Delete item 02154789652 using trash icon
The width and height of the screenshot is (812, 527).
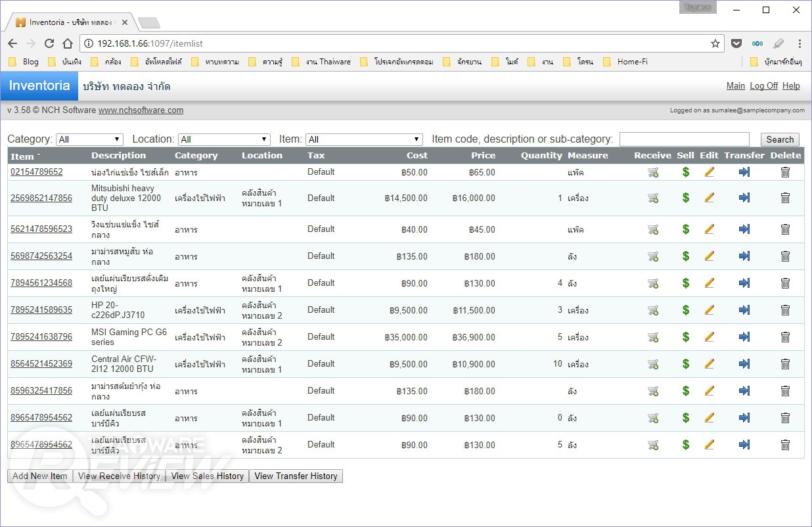(x=785, y=172)
